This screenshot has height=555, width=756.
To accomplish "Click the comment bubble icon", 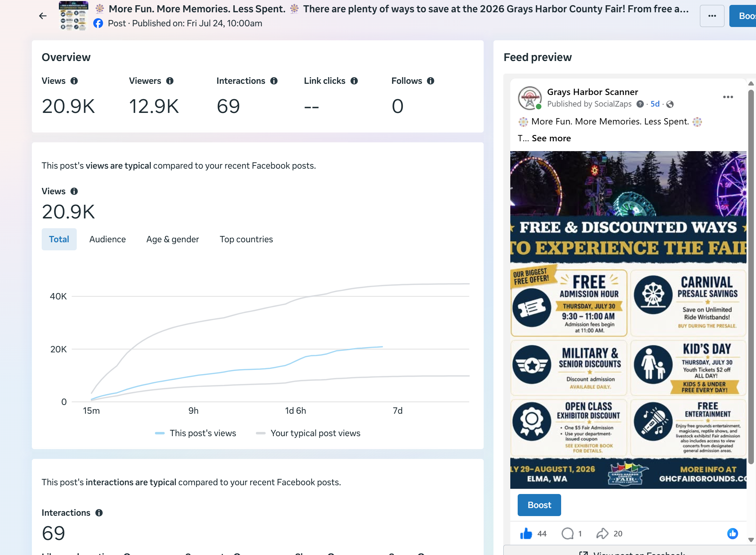I will click(x=567, y=534).
